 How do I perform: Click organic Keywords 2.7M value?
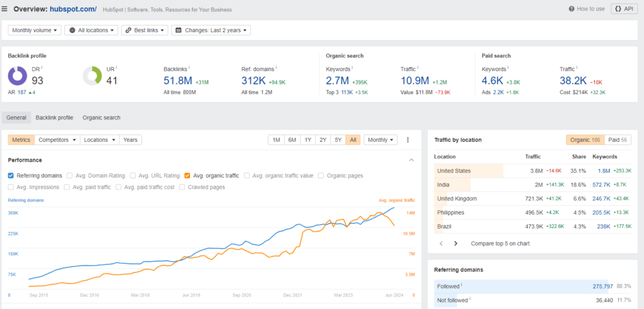click(337, 81)
